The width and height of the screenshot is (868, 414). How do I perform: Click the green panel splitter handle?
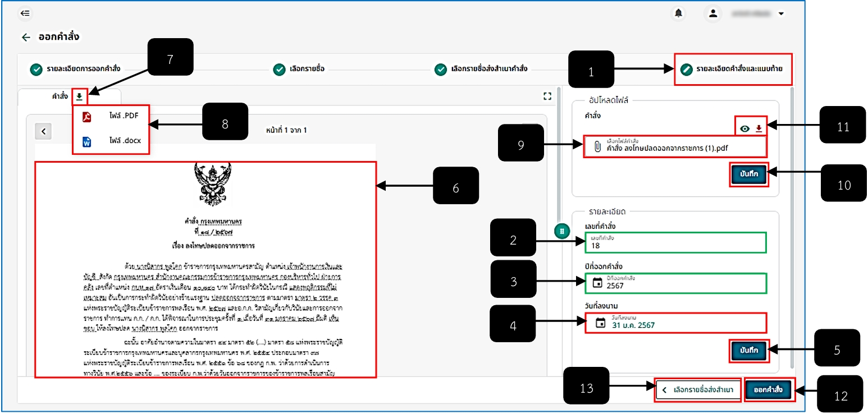[562, 231]
